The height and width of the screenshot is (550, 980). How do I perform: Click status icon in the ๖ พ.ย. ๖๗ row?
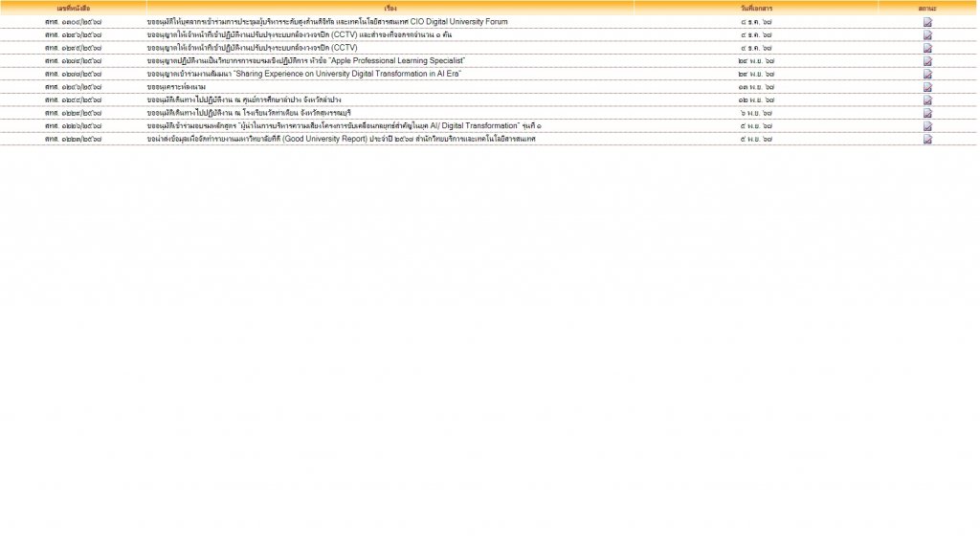click(927, 113)
